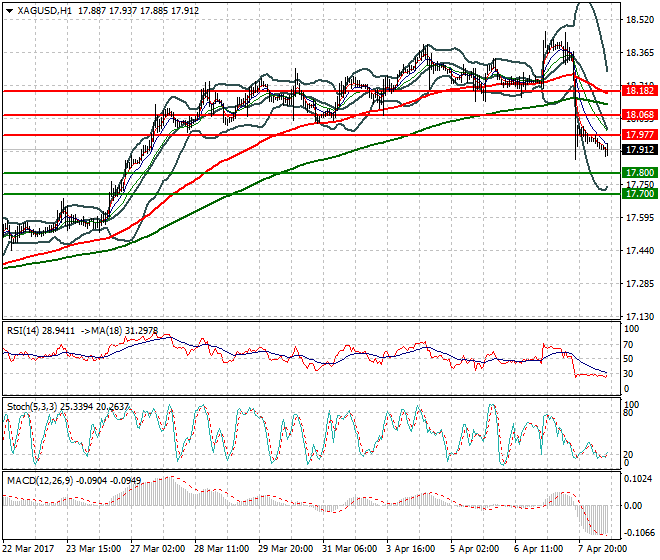
Task: Select the RSI 70 scale level
Action: 628,345
